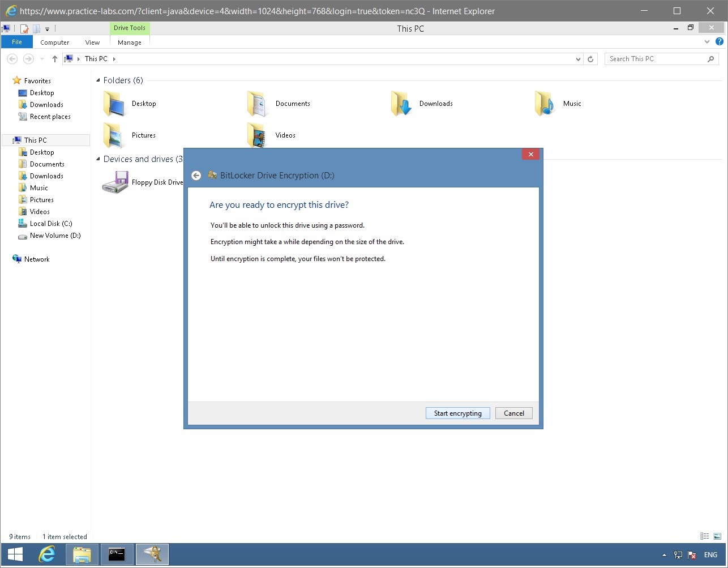Cancel the BitLocker encryption dialog
Screen dimensions: 728x568
[x=513, y=413]
